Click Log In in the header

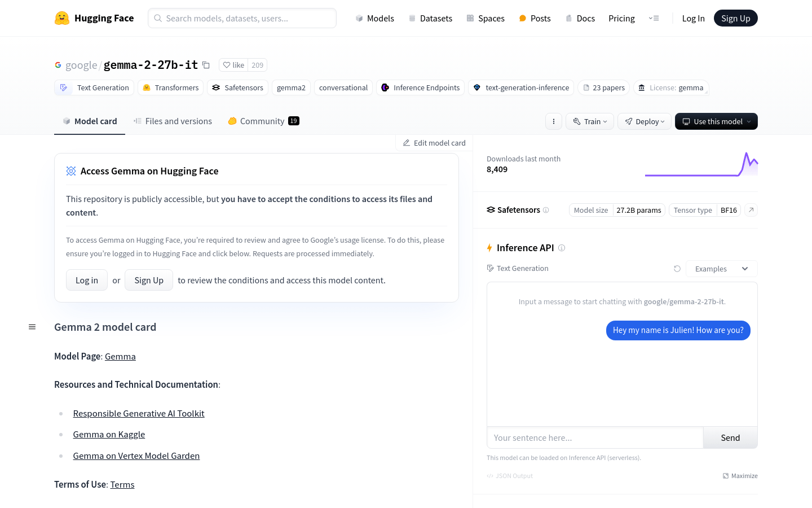click(693, 18)
